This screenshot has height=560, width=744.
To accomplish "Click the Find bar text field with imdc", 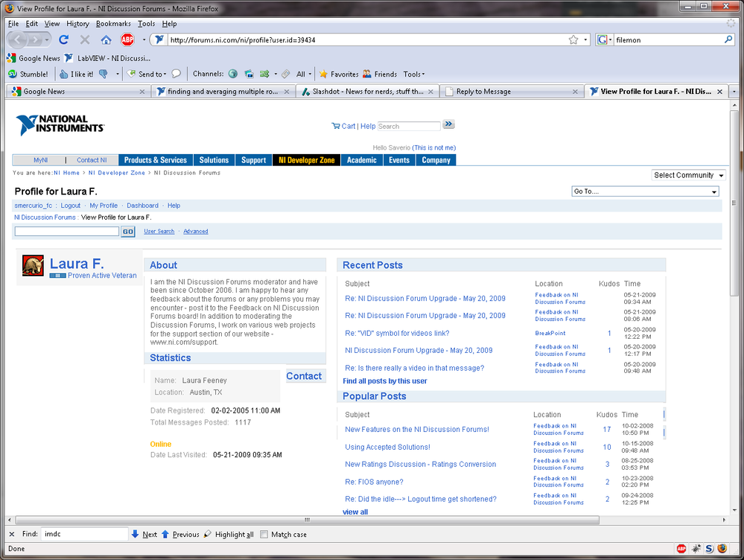I will [84, 535].
